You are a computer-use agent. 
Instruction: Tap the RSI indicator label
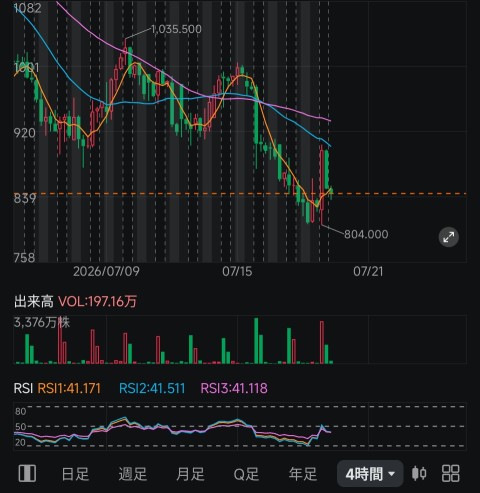(23, 388)
